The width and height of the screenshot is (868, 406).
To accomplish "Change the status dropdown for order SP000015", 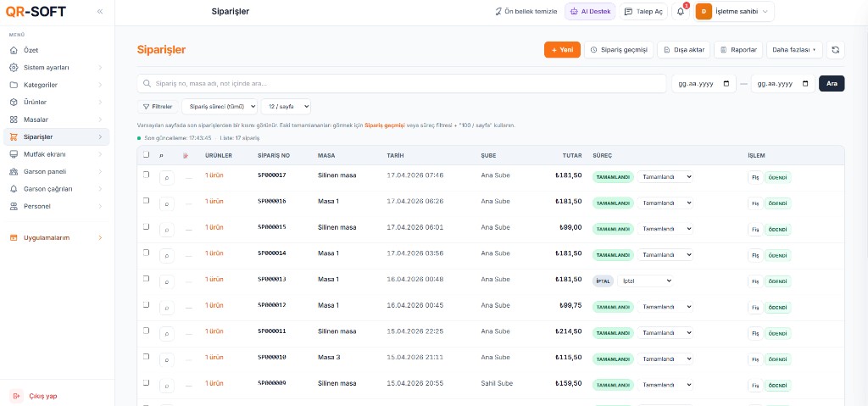I will (665, 228).
